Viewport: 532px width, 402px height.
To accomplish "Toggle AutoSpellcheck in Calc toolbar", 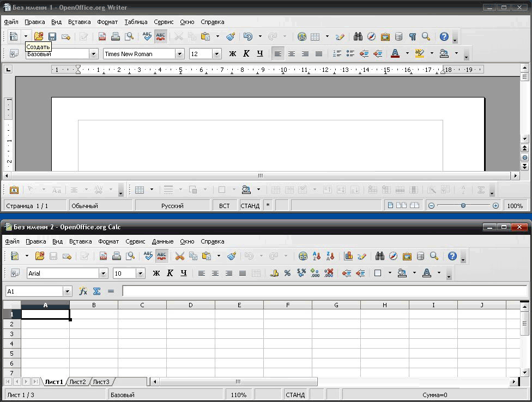I will (x=162, y=256).
